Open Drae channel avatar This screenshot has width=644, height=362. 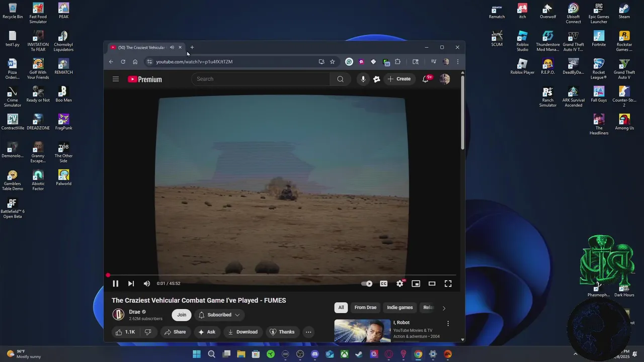pos(118,315)
